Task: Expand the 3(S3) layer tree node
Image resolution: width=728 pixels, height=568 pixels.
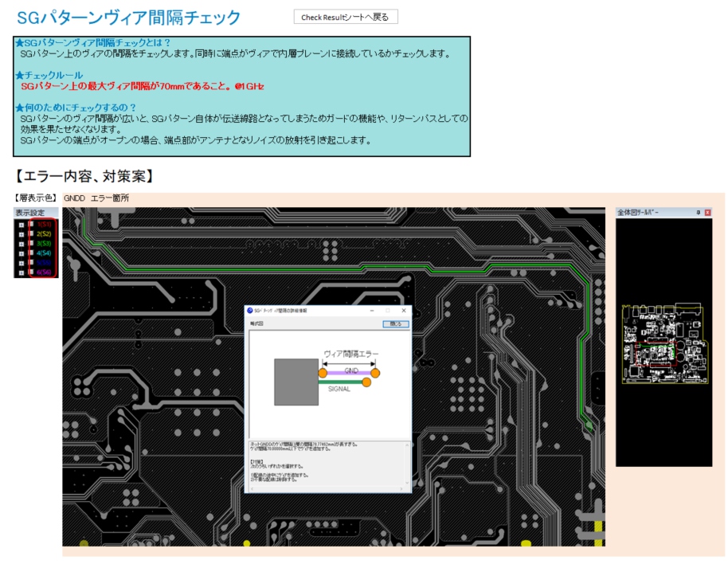Action: click(22, 244)
